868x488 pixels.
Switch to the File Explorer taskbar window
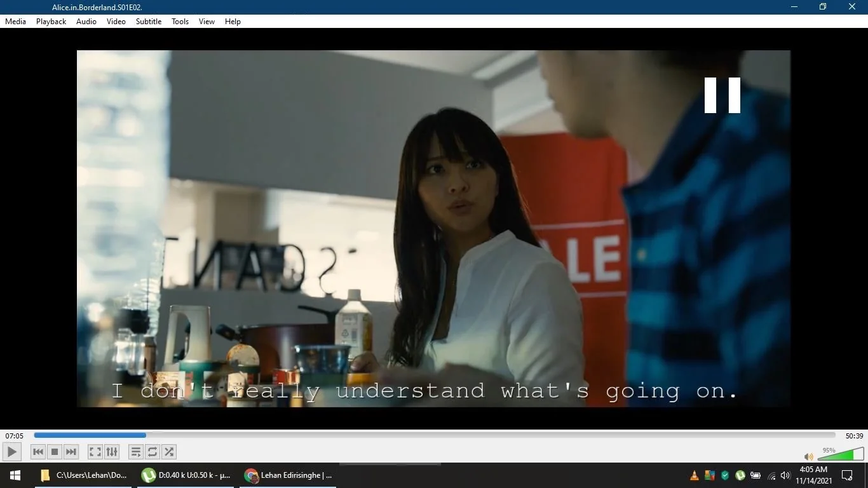(83, 475)
